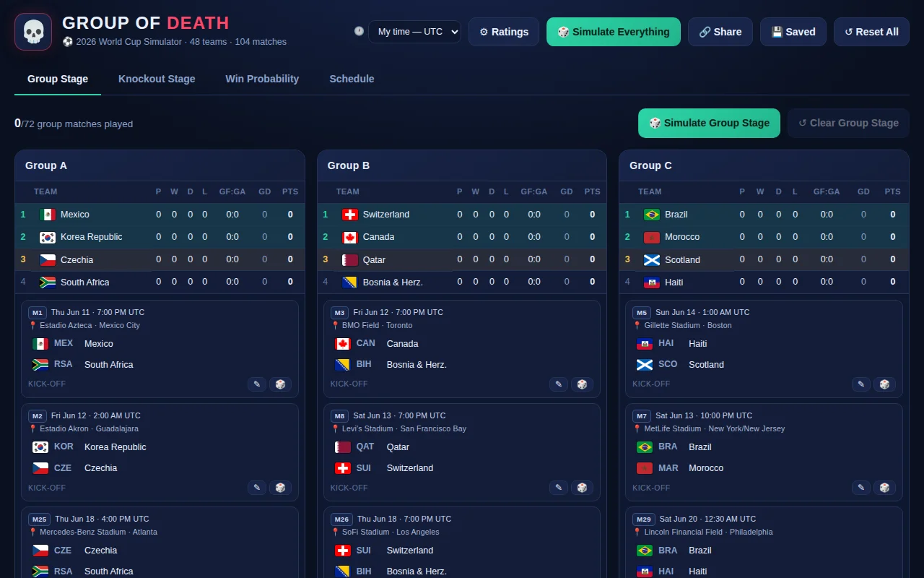Click 'Lincoln Financial Field · Philadelphia' venue text
This screenshot has height=578, width=924.
click(x=709, y=532)
